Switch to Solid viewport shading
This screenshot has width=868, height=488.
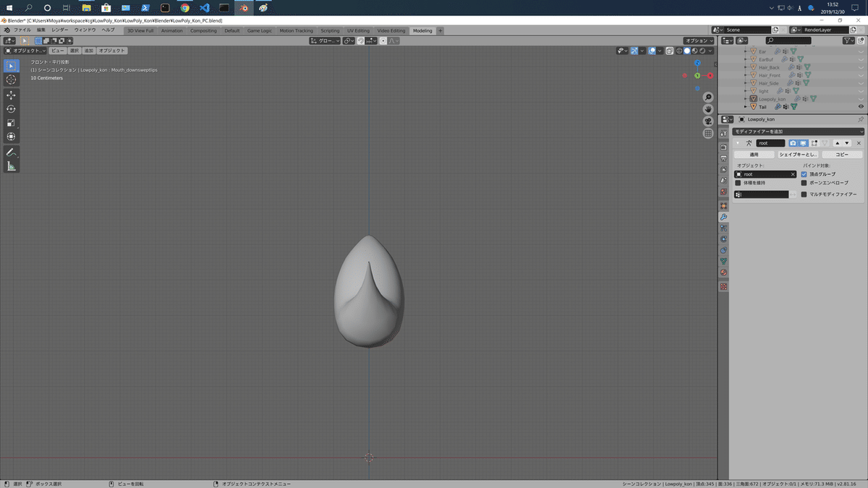click(687, 51)
